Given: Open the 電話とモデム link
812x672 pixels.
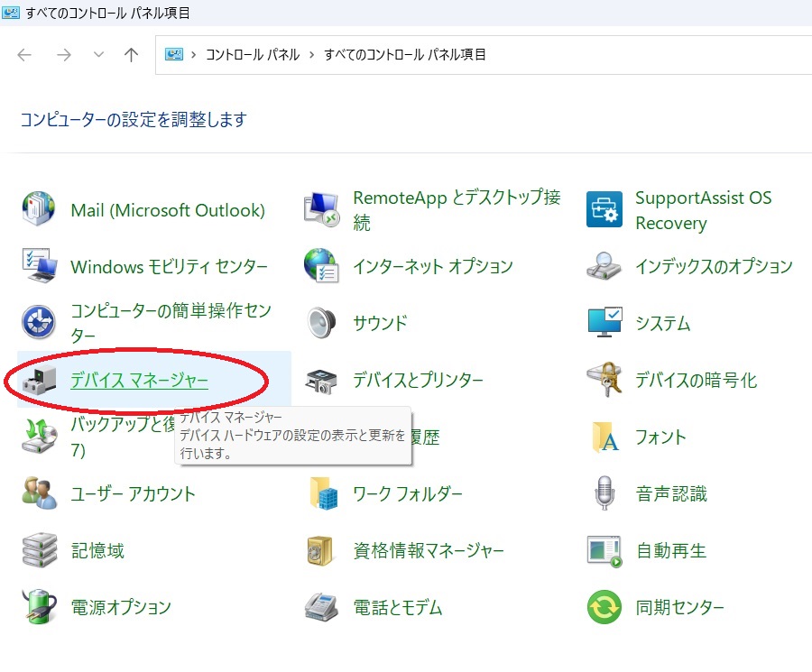Looking at the screenshot, I should tap(397, 607).
